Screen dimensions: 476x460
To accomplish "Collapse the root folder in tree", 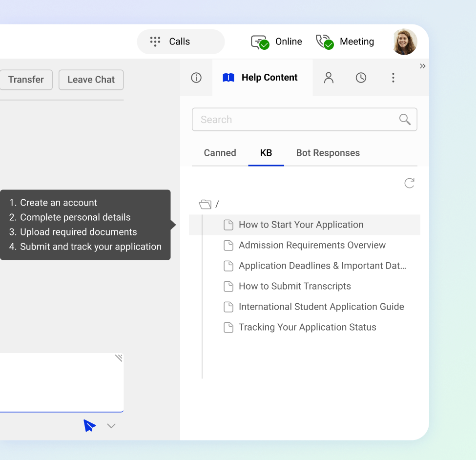I will pyautogui.click(x=205, y=205).
